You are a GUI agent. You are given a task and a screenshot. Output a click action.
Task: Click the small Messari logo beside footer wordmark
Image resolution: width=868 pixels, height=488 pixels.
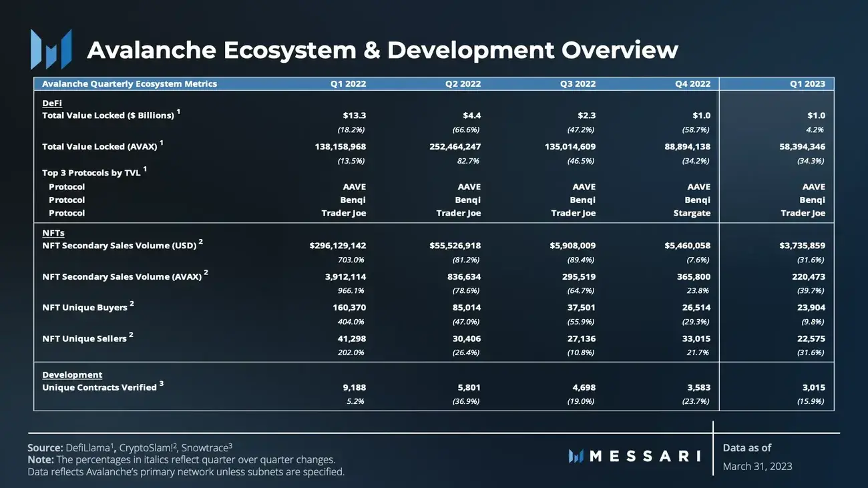click(576, 456)
